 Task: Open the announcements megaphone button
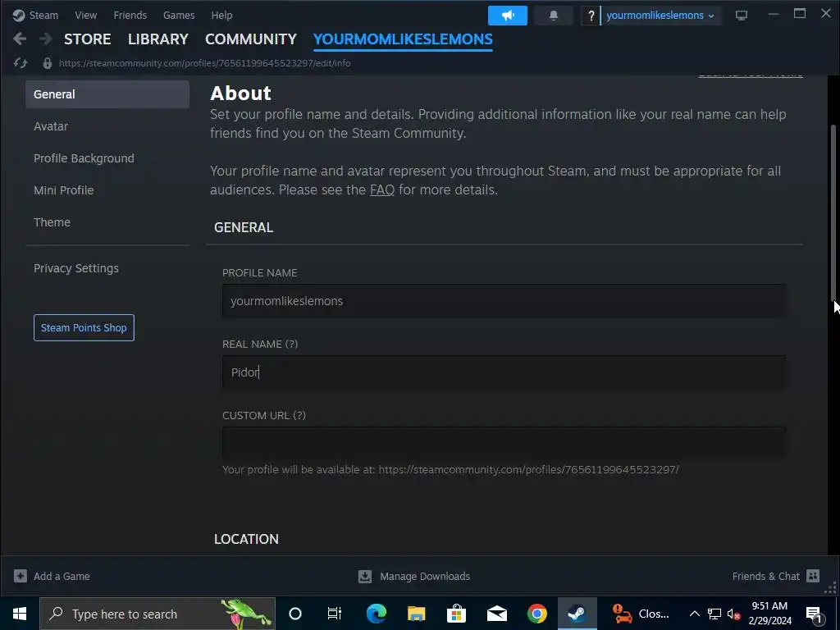click(x=507, y=16)
